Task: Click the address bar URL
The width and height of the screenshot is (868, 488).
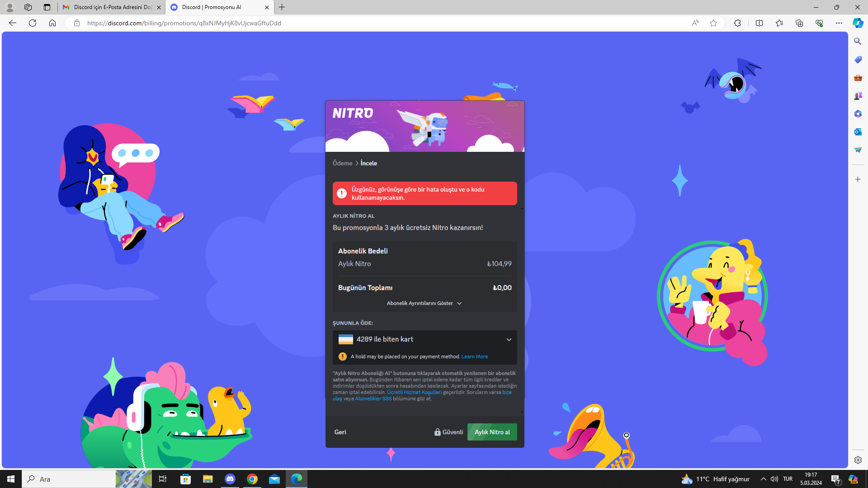Action: tap(184, 23)
